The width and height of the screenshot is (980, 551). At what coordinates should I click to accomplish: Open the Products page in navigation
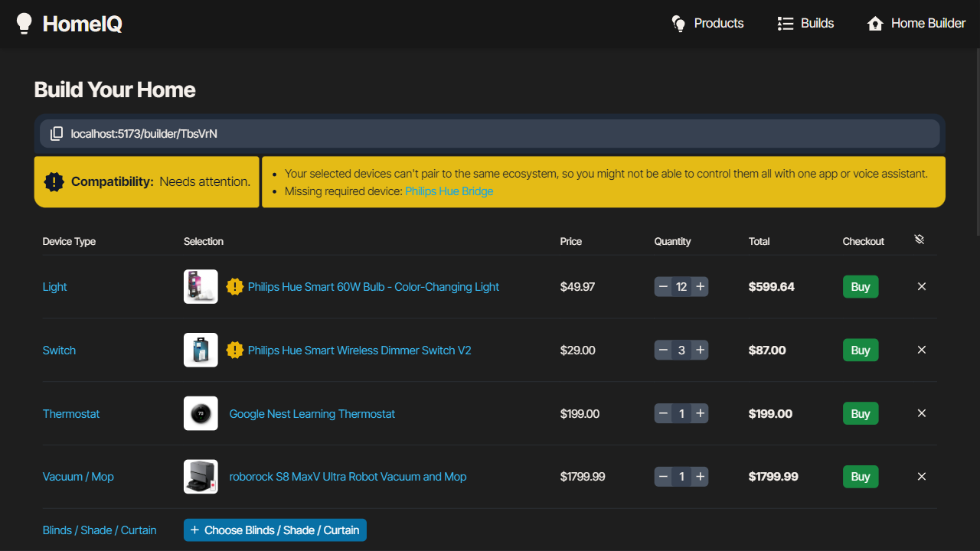pos(707,24)
